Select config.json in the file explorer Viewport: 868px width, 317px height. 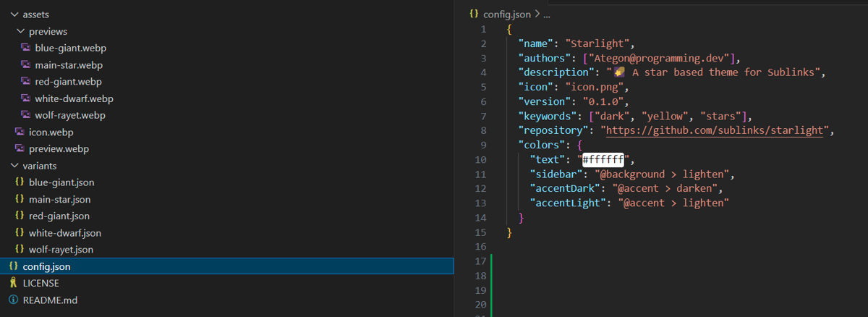point(46,266)
